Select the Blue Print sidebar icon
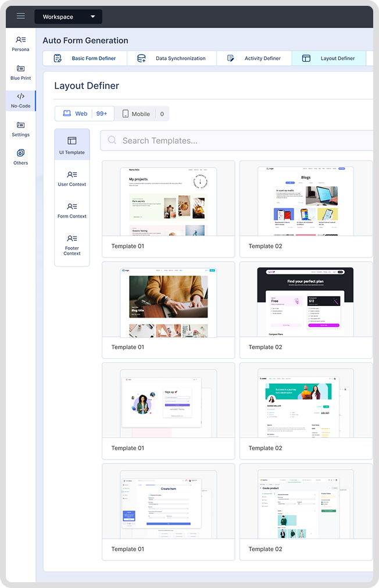 pyautogui.click(x=21, y=72)
